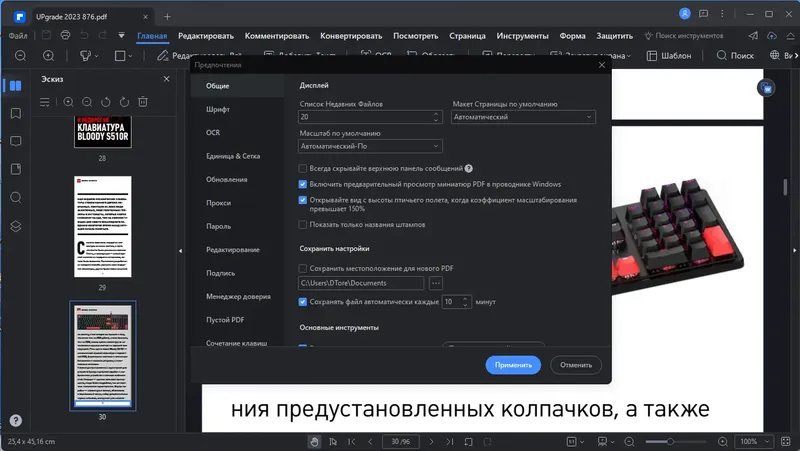The width and height of the screenshot is (800, 451).
Task: Open the layers panel in left sidebar
Action: click(x=16, y=226)
